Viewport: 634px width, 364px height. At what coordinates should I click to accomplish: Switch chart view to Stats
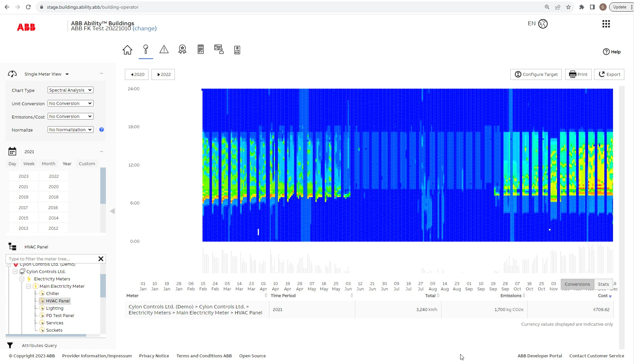(x=603, y=284)
